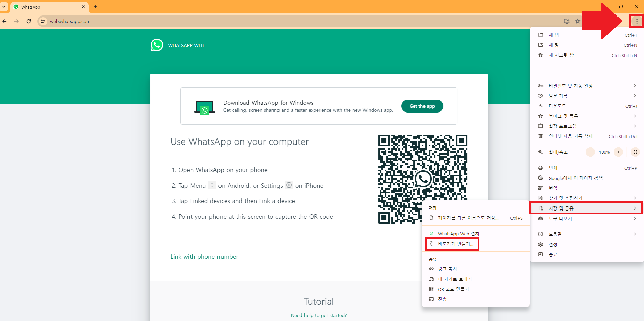
Task: Select the WhatsApp browser tab
Action: pos(50,7)
